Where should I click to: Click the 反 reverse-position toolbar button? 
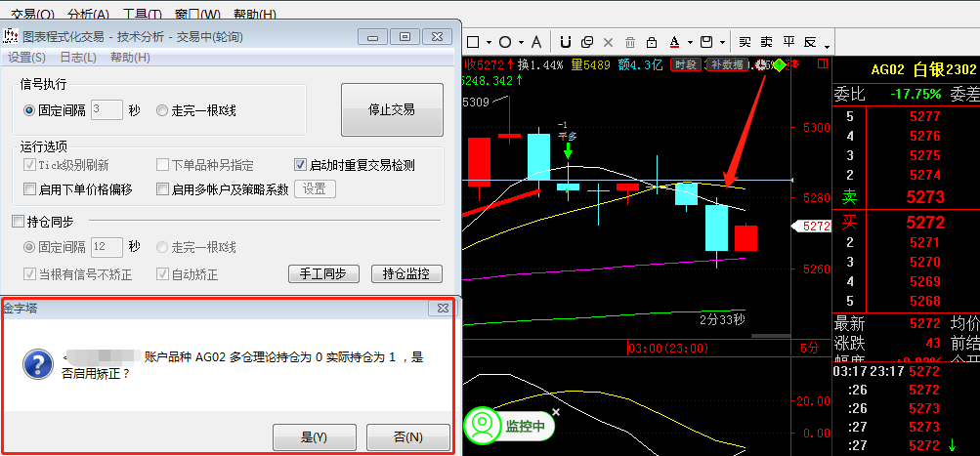811,43
